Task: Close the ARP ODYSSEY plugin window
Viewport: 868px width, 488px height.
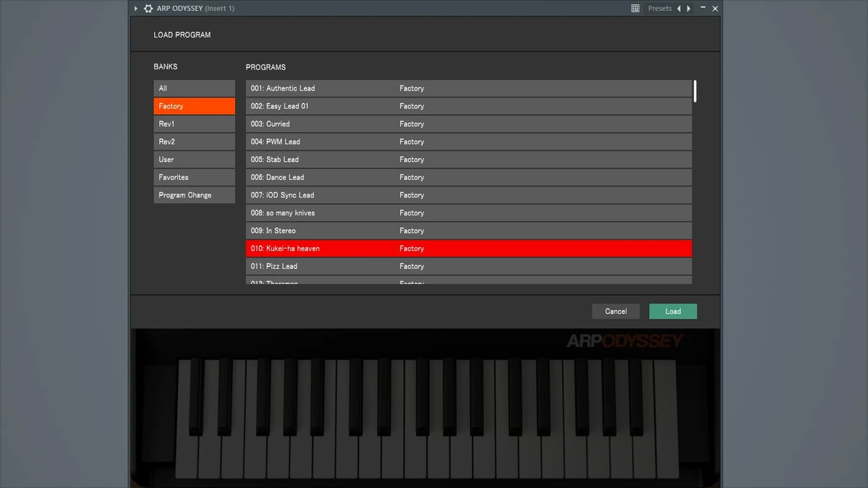Action: pos(715,9)
